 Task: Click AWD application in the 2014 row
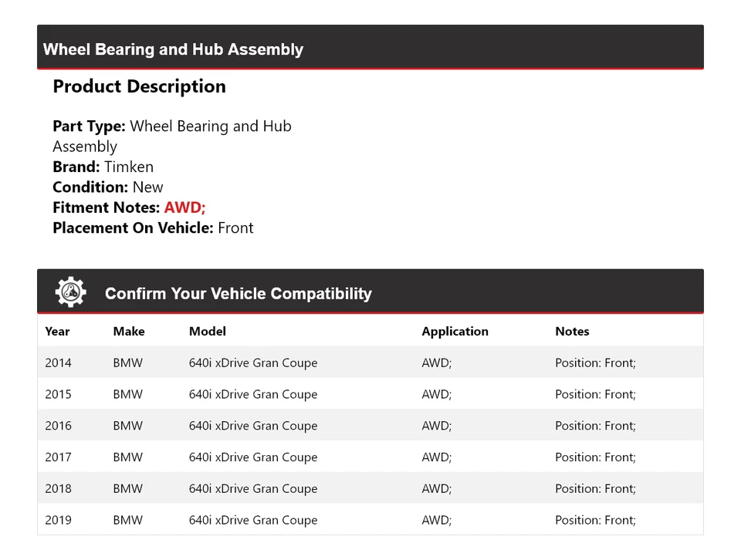pos(436,363)
